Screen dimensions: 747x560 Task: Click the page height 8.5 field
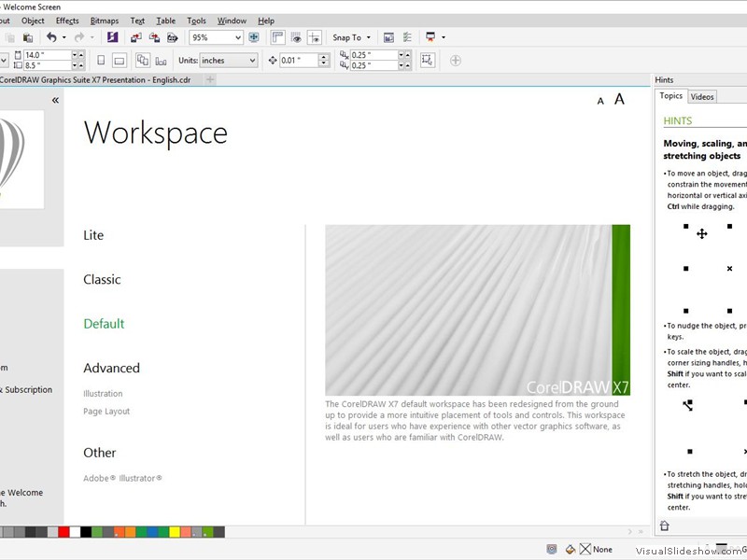[48, 65]
